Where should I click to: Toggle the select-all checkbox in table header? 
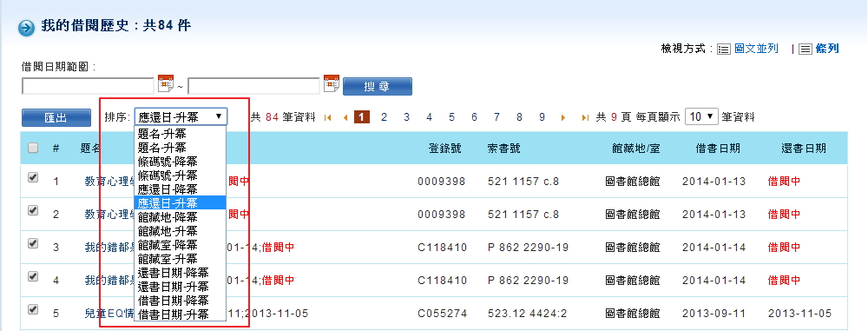[x=33, y=148]
